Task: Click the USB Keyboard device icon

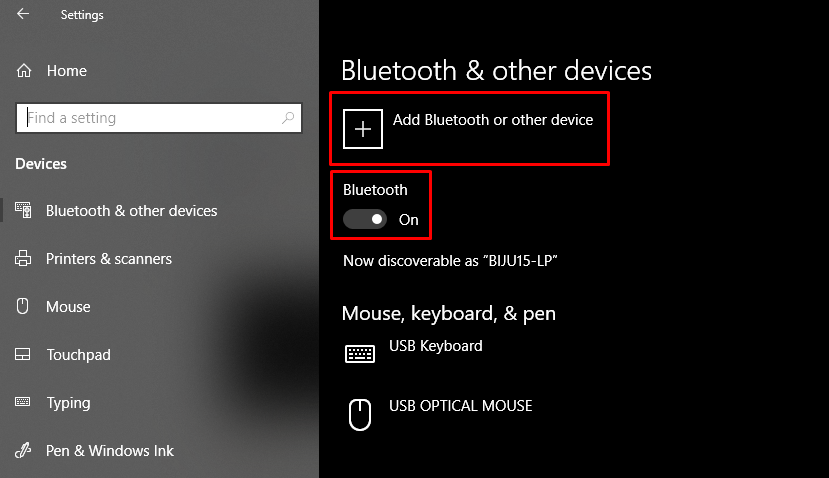Action: [x=360, y=353]
